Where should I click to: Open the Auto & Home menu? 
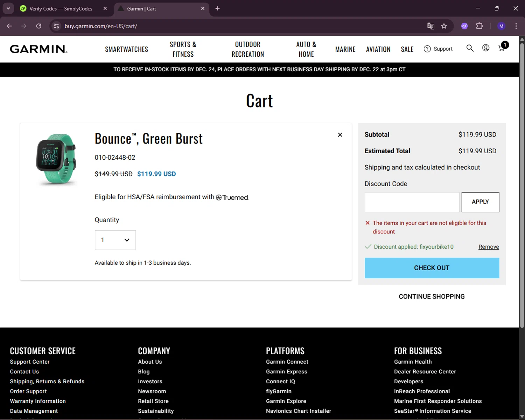tap(306, 49)
